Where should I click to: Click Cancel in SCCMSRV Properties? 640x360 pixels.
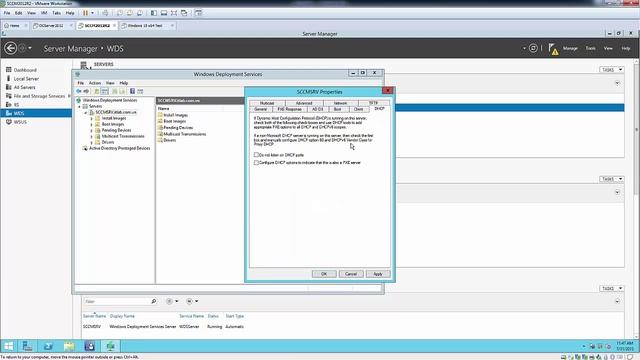[x=351, y=274]
